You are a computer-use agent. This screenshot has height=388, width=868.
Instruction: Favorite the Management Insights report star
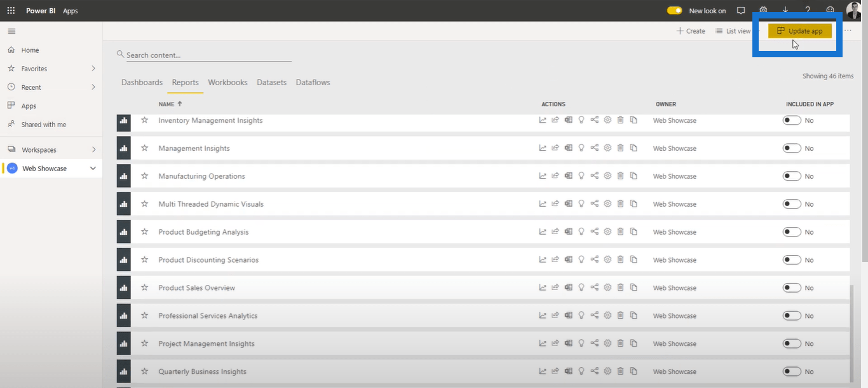coord(145,148)
